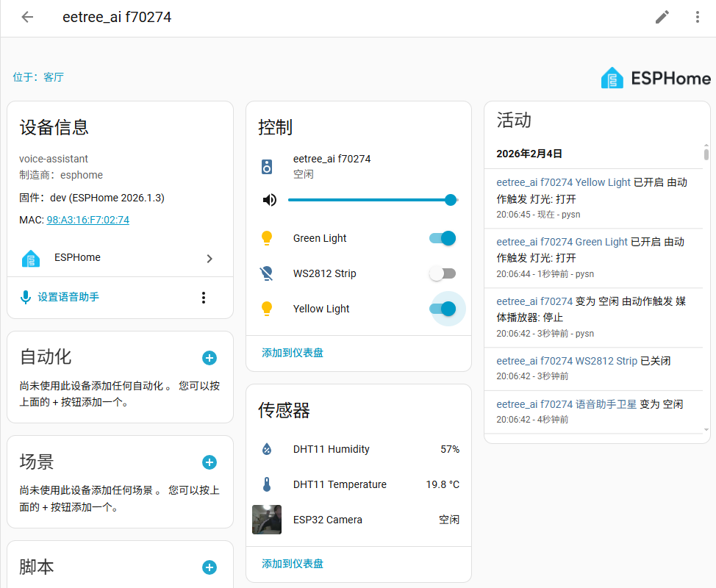This screenshot has height=588, width=716.
Task: Enable the WS2812 Strip toggle
Action: click(443, 273)
